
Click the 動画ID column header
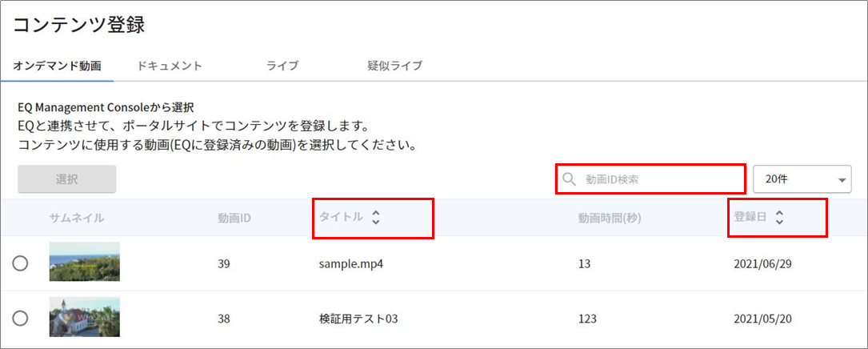tap(234, 218)
